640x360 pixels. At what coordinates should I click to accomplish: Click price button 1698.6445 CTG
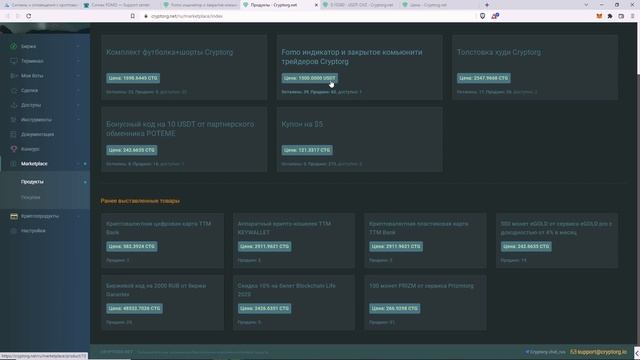tap(133, 78)
